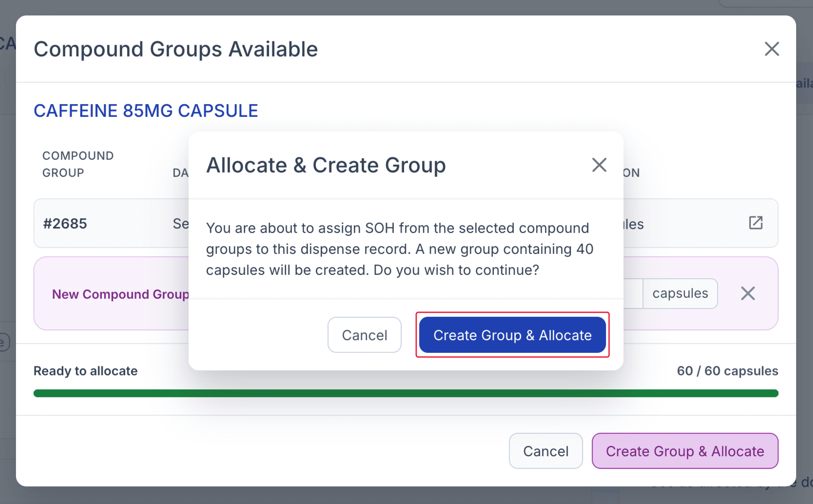Click the CAFFEINE 85MG CAPSULE heading
This screenshot has width=813, height=504.
(146, 111)
